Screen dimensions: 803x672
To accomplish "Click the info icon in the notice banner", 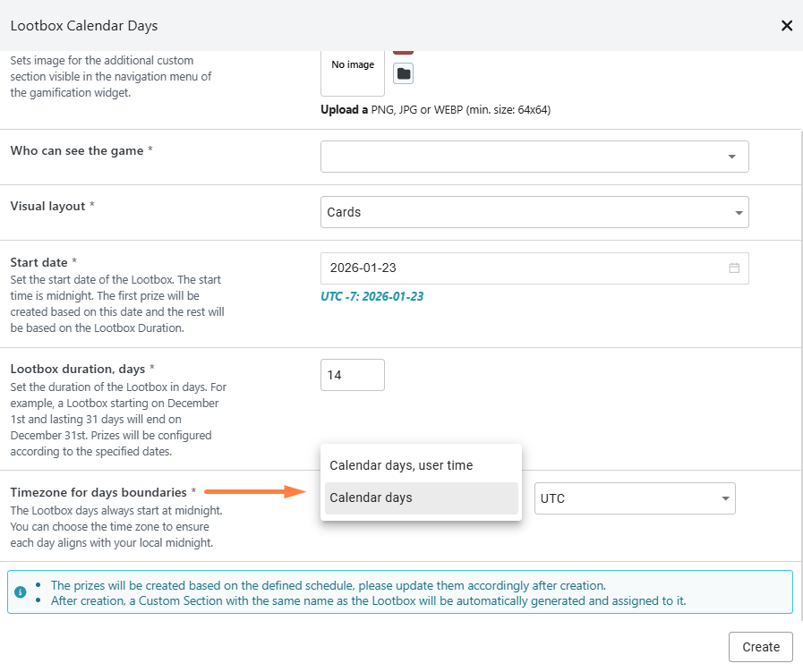I will click(x=21, y=592).
